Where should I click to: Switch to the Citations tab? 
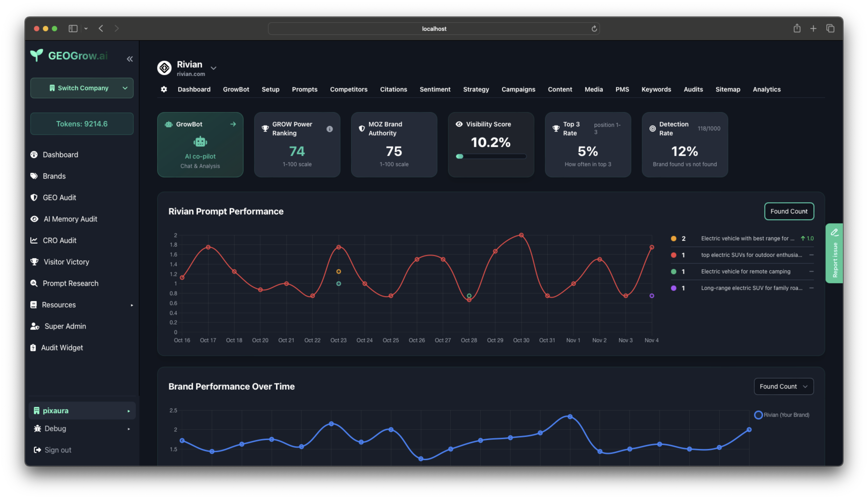[393, 89]
